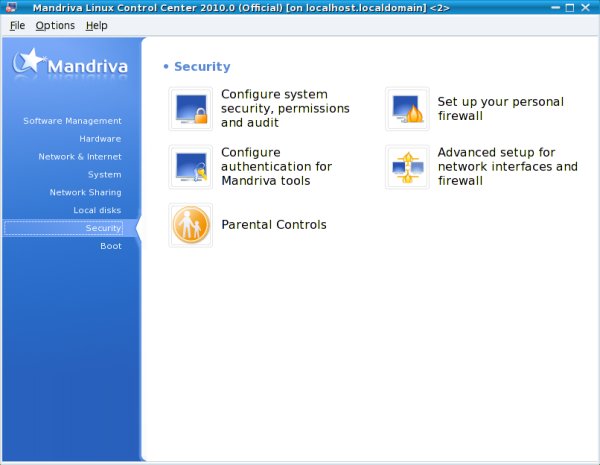Maximize the Control Center window
The image size is (600, 465).
pos(570,7)
